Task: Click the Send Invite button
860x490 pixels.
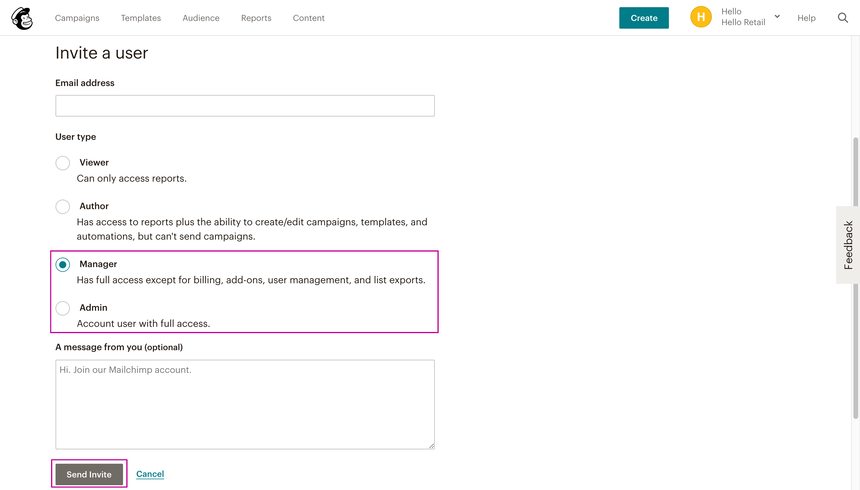Action: 89,474
